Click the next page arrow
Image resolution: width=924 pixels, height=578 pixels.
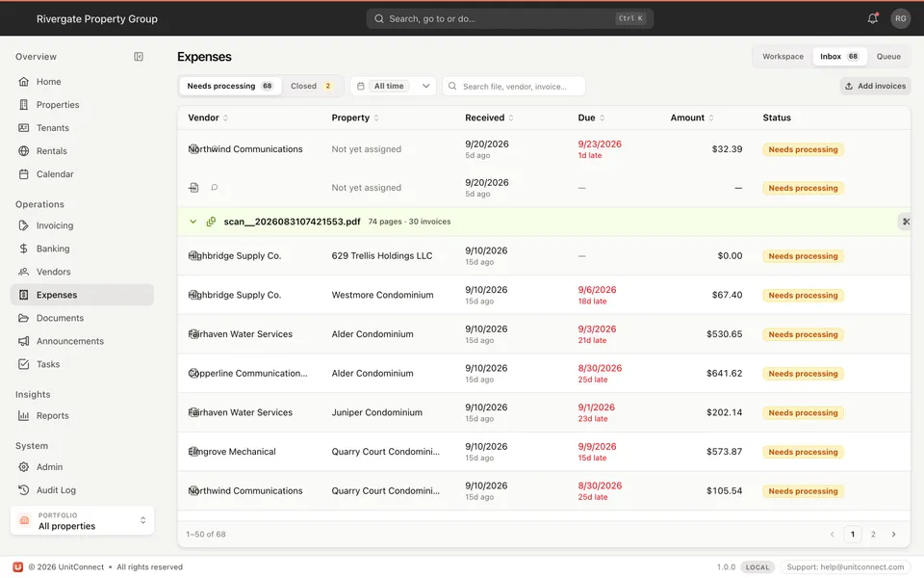click(x=893, y=535)
